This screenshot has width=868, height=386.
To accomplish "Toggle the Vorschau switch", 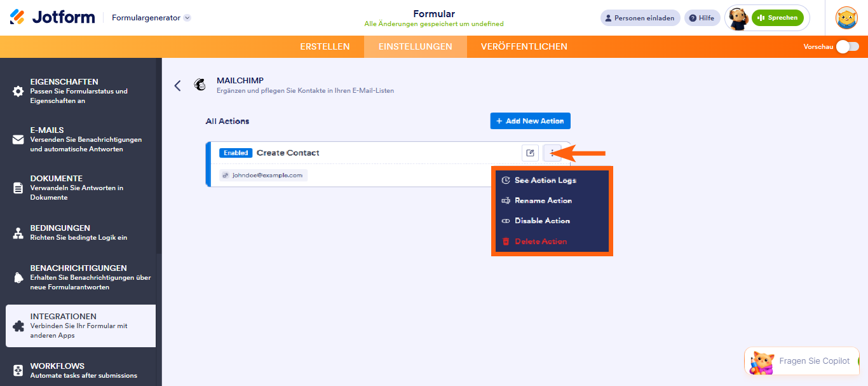I will (x=847, y=46).
